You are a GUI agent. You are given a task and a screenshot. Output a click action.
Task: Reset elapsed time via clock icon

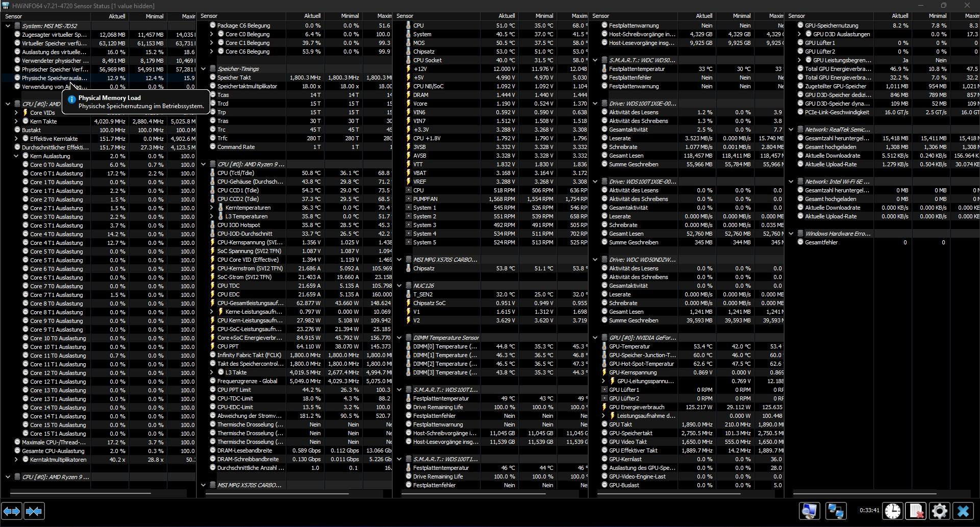(892, 511)
